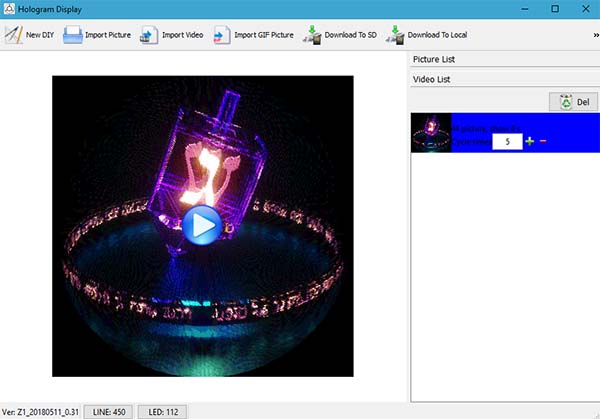Click the large dreidel preview image
600x419 pixels.
tap(203, 226)
